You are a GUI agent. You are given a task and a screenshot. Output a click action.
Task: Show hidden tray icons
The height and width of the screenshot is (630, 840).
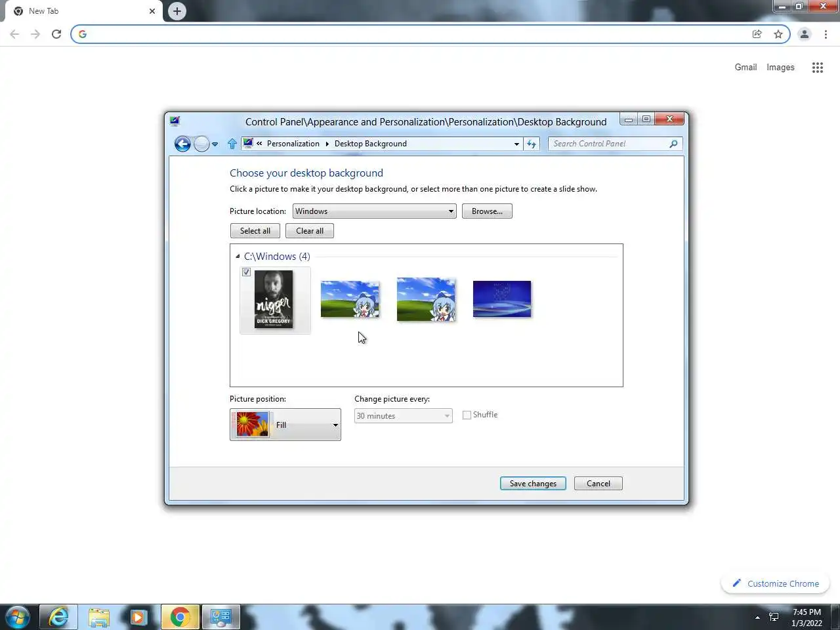tap(757, 618)
